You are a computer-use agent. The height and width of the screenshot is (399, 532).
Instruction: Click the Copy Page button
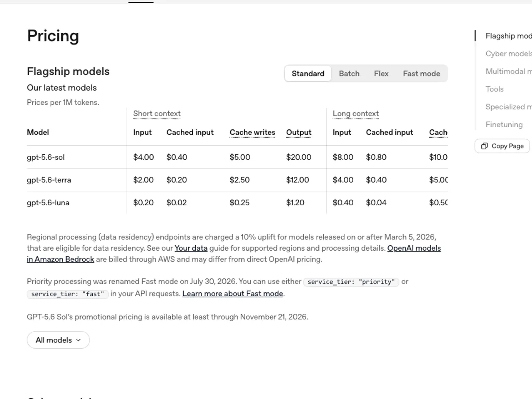click(x=502, y=146)
